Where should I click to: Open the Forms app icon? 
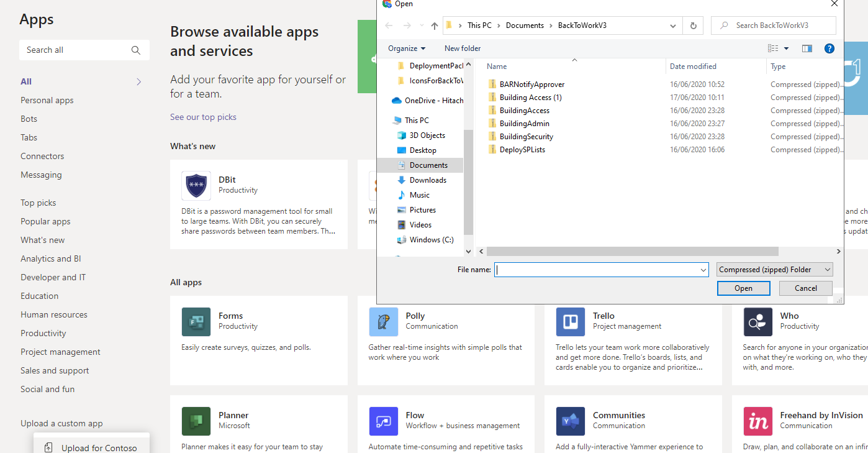(196, 322)
